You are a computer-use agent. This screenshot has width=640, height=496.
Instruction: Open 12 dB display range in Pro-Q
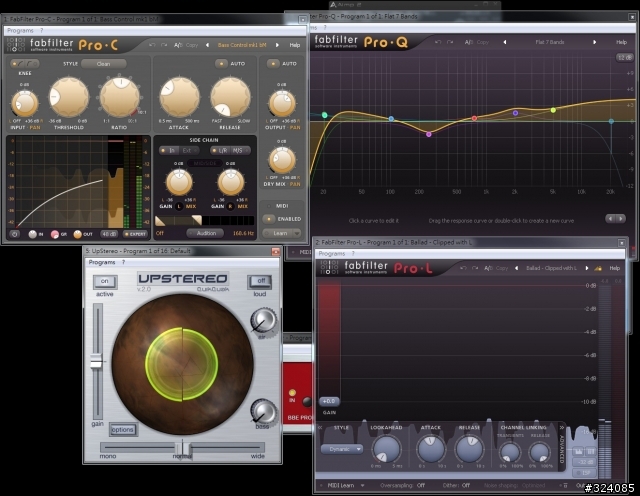[x=624, y=58]
